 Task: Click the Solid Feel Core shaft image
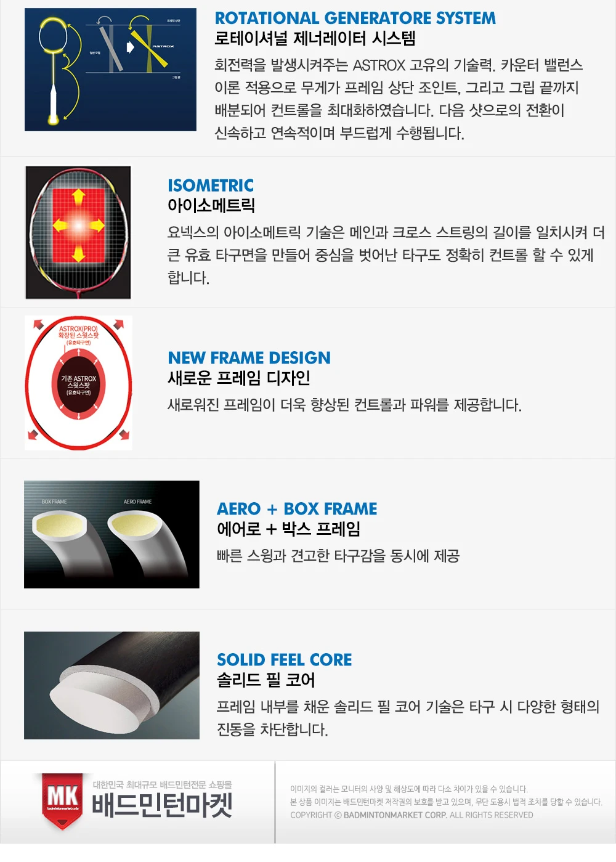[111, 685]
